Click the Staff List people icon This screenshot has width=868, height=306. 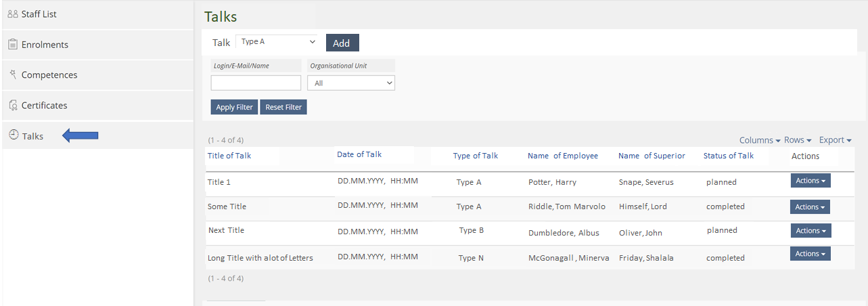click(12, 14)
